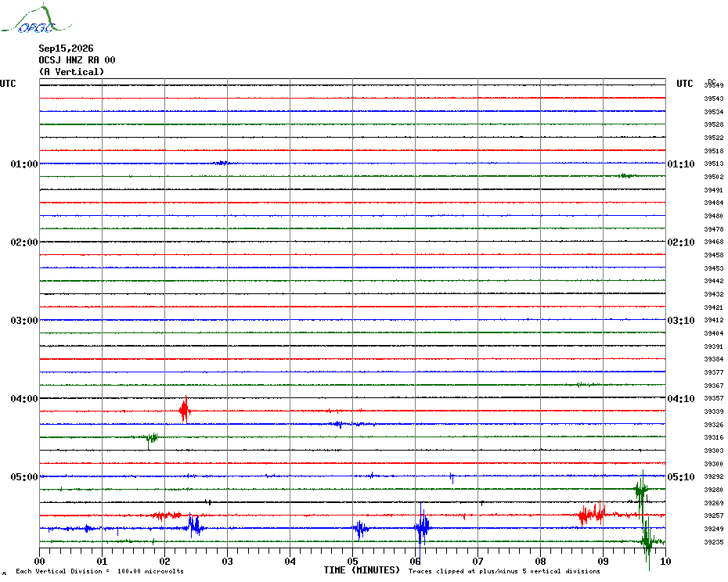Click the large red burst at 04:02
The height and width of the screenshot is (582, 728).
point(184,410)
